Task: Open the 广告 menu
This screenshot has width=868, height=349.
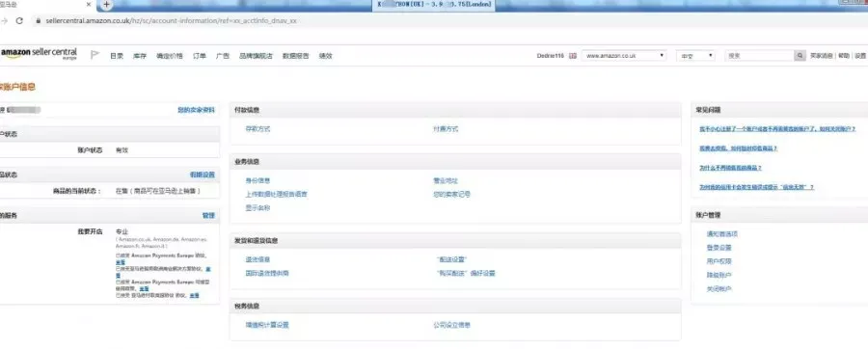Action: click(x=223, y=56)
